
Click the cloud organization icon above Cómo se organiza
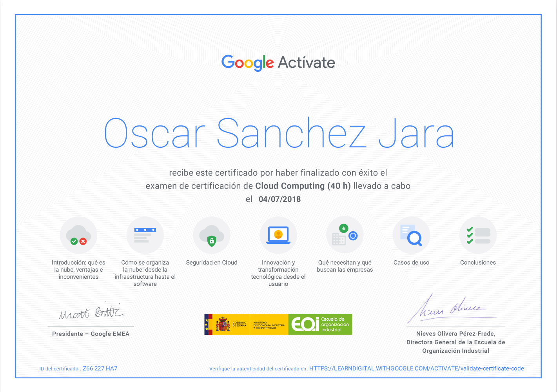click(145, 235)
